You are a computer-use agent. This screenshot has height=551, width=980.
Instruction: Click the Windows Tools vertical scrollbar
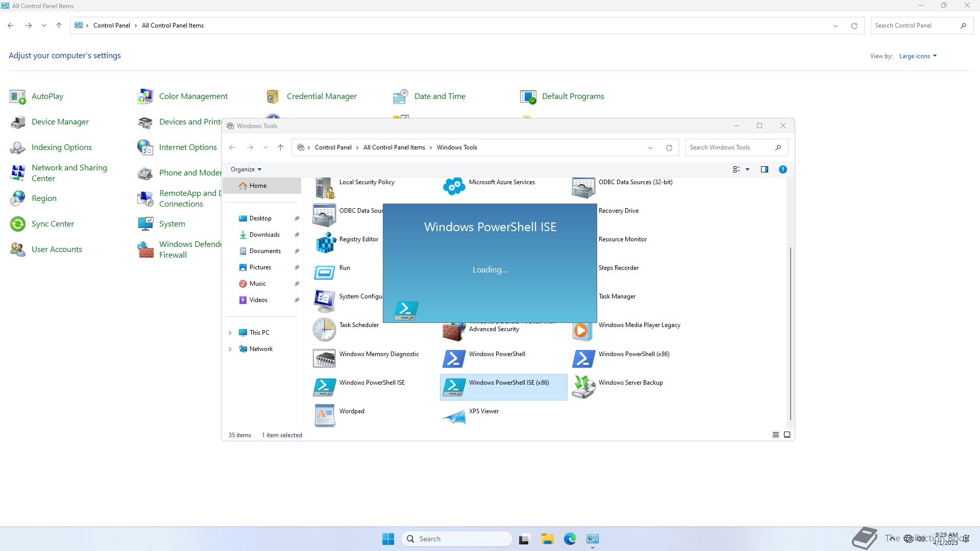tap(791, 334)
